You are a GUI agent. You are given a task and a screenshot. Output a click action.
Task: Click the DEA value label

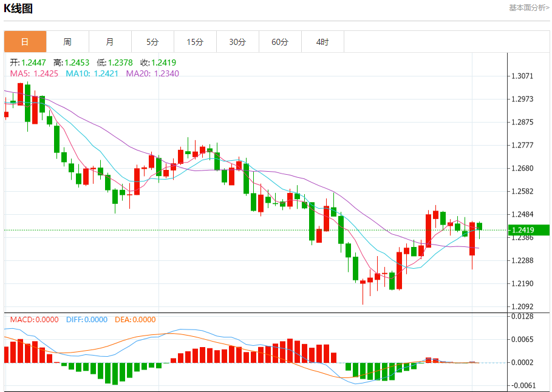pos(135,320)
